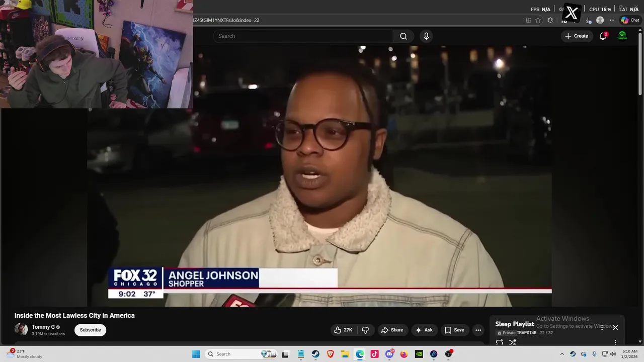Click the system tray microphone icon
Image resolution: width=644 pixels, height=362 pixels.
click(x=594, y=354)
